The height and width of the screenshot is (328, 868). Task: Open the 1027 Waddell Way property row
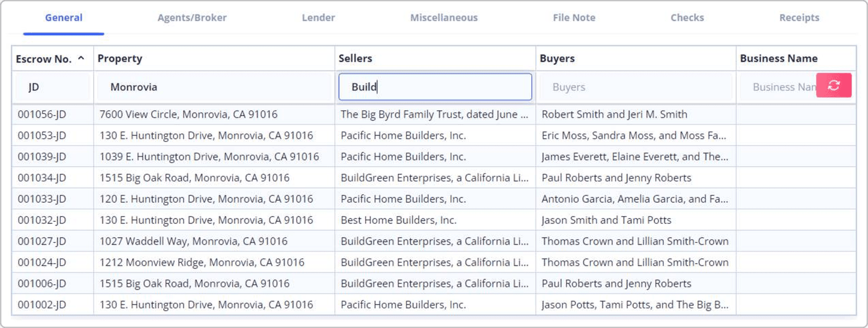[x=193, y=241]
